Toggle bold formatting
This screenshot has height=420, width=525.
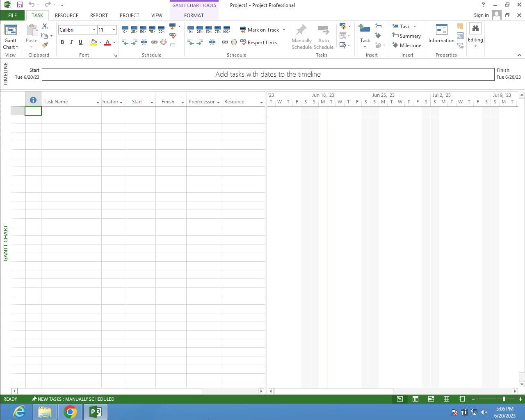tap(62, 42)
